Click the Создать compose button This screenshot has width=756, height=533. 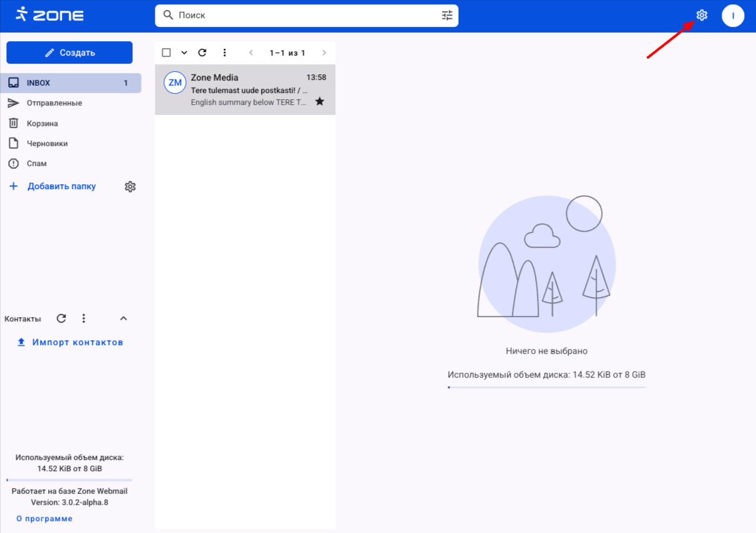69,52
